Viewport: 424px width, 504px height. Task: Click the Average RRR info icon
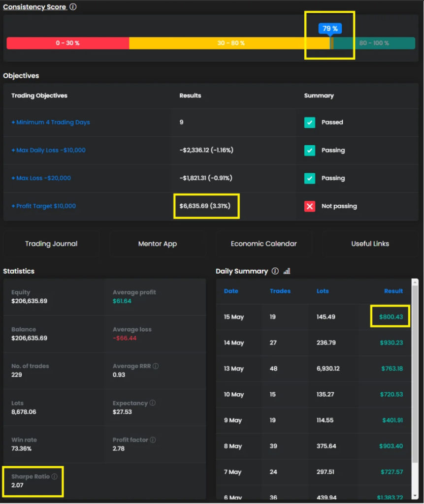tap(156, 366)
